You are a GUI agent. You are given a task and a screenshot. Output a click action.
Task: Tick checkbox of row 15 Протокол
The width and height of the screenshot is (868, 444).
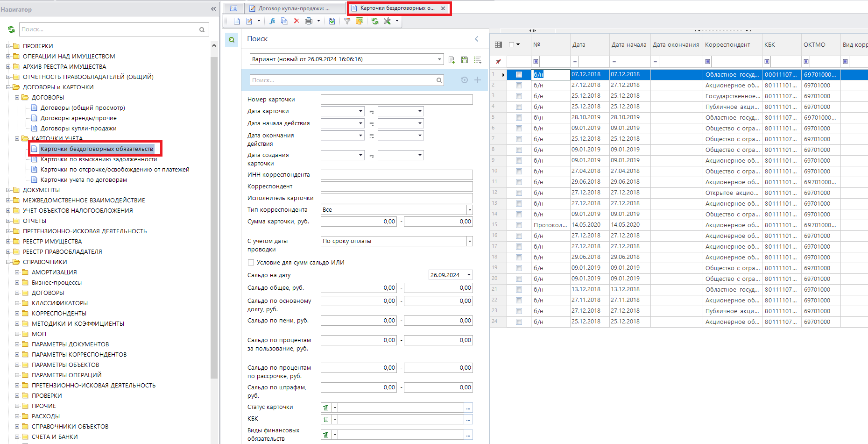pyautogui.click(x=519, y=225)
